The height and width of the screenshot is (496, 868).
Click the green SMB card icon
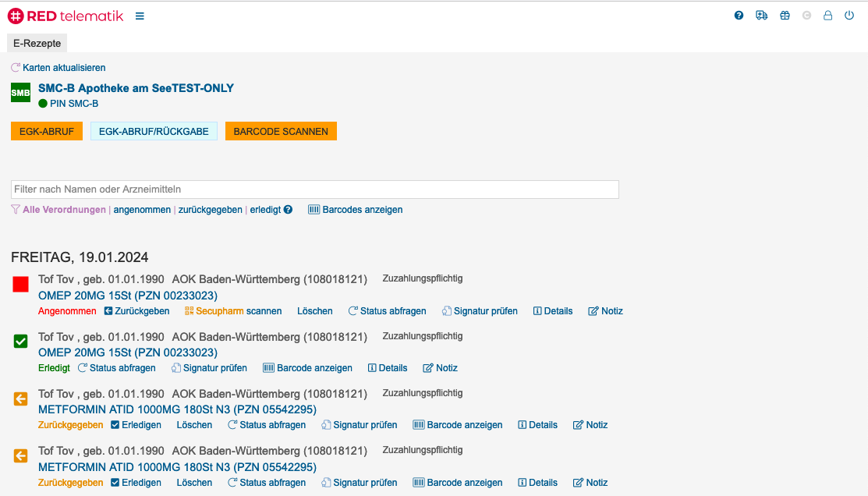(20, 93)
